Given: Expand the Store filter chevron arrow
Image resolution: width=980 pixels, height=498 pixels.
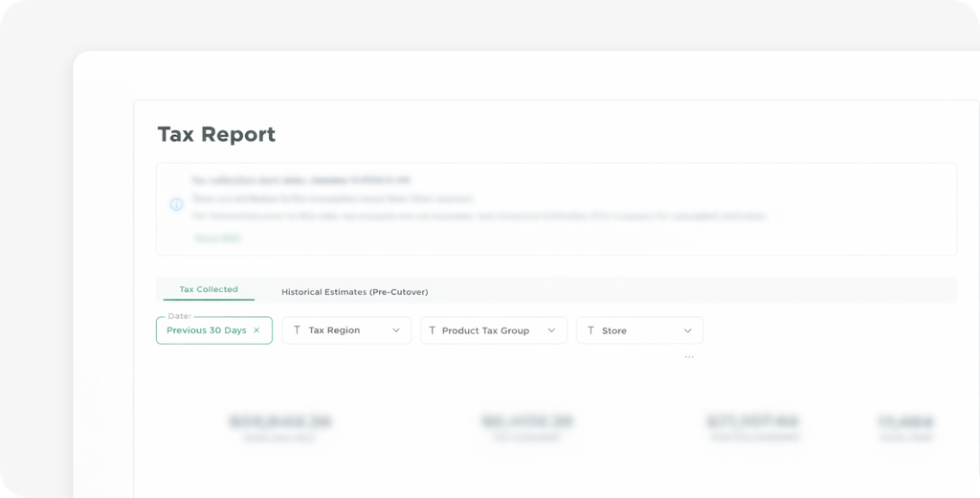Looking at the screenshot, I should tap(687, 331).
